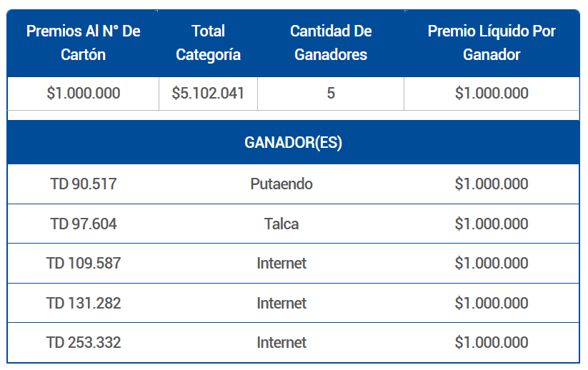588x370 pixels.
Task: Click the "Premios Al N° De Cartón" header
Action: [x=83, y=43]
